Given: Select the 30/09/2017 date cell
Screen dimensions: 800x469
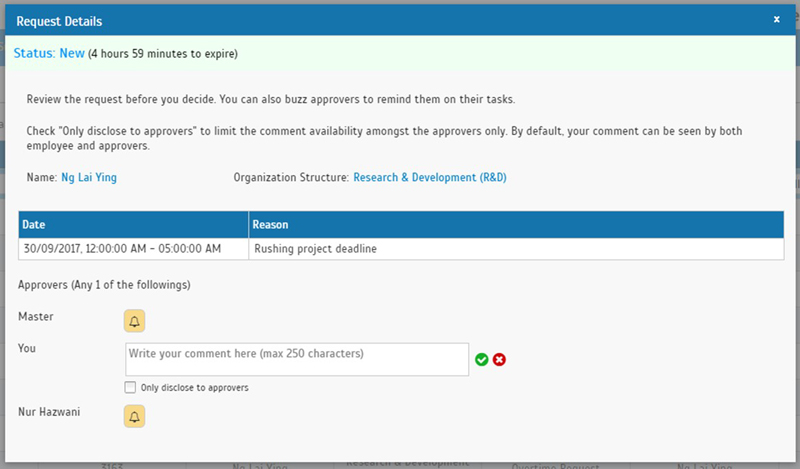Looking at the screenshot, I should tap(134, 249).
